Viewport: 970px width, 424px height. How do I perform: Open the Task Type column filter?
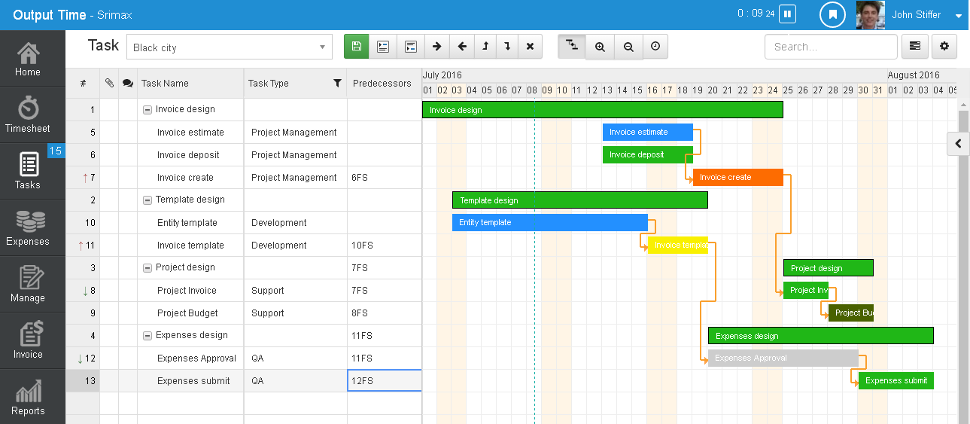337,83
